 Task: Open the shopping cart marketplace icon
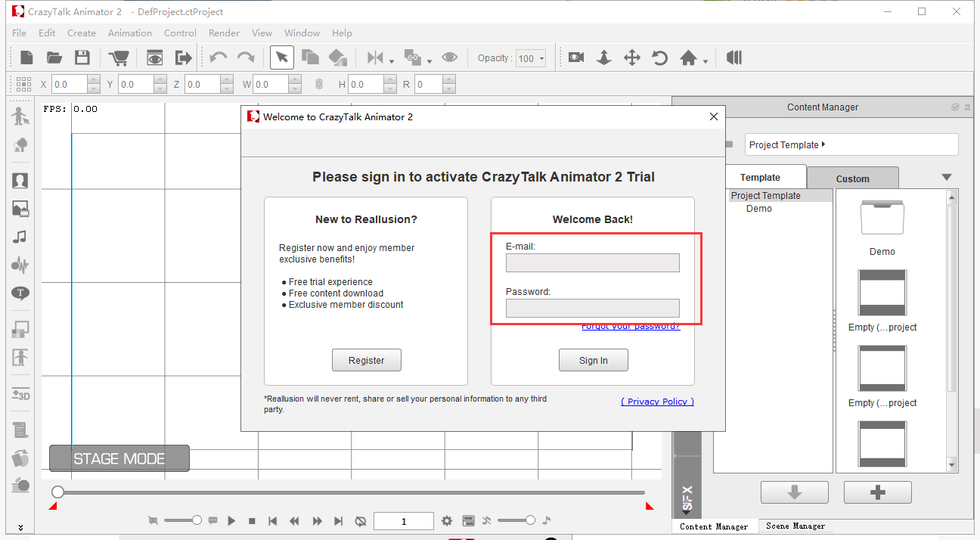pyautogui.click(x=119, y=57)
